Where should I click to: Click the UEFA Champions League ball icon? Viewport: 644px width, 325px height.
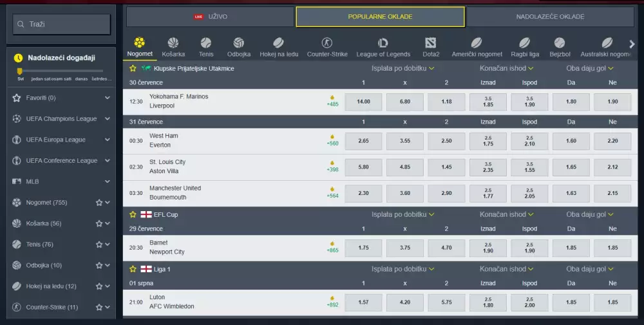(17, 118)
